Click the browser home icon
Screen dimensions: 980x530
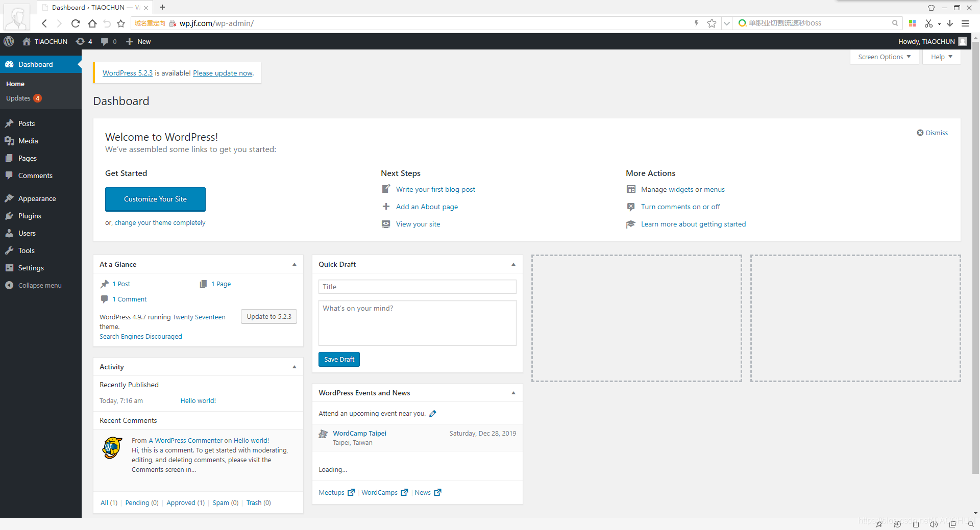(92, 23)
